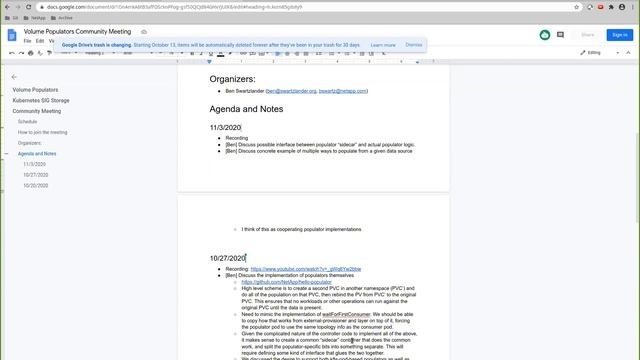Open the comment history icon
Screen dimensions: 640x360
(x=560, y=35)
